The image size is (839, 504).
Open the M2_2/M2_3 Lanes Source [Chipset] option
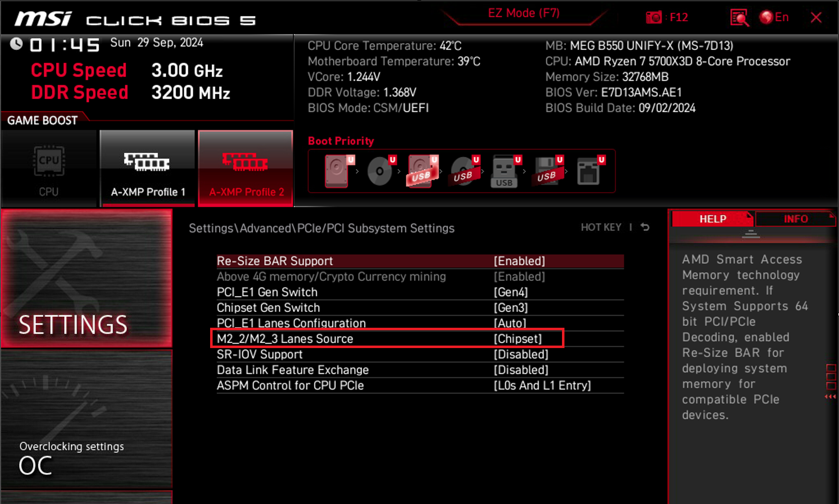coord(388,339)
